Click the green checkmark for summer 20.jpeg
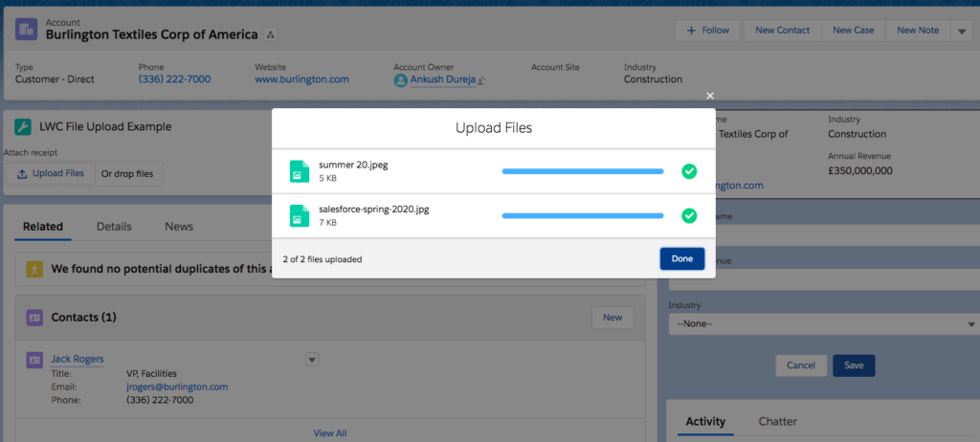Screen dimensions: 980x442 pyautogui.click(x=689, y=171)
